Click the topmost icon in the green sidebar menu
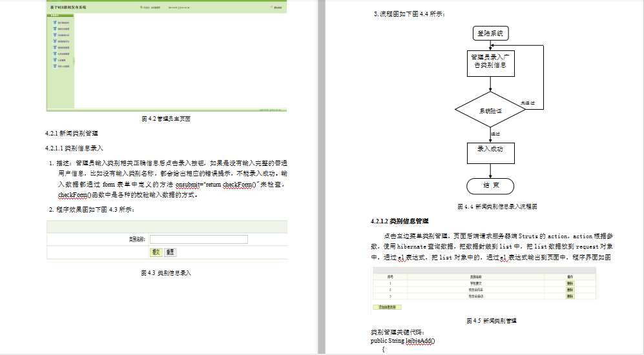The image size is (644, 355). pos(56,23)
